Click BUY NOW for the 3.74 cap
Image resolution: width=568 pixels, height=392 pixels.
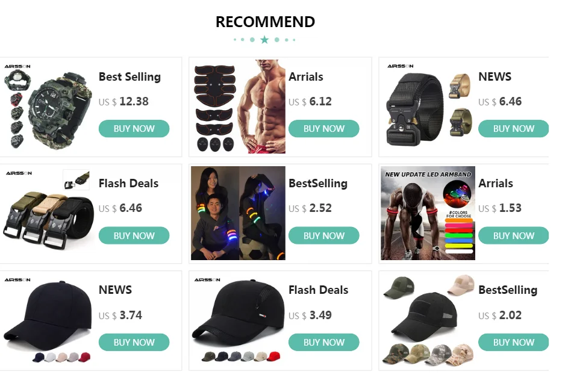coord(134,343)
